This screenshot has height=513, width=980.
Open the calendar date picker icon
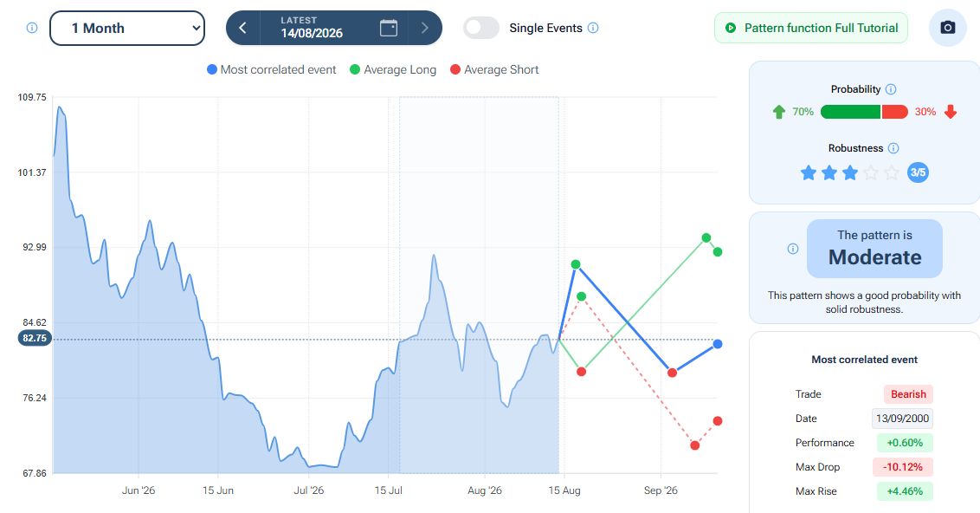click(x=388, y=28)
